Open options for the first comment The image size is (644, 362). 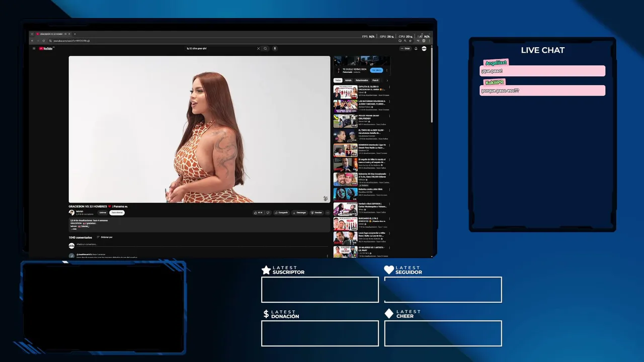click(327, 255)
